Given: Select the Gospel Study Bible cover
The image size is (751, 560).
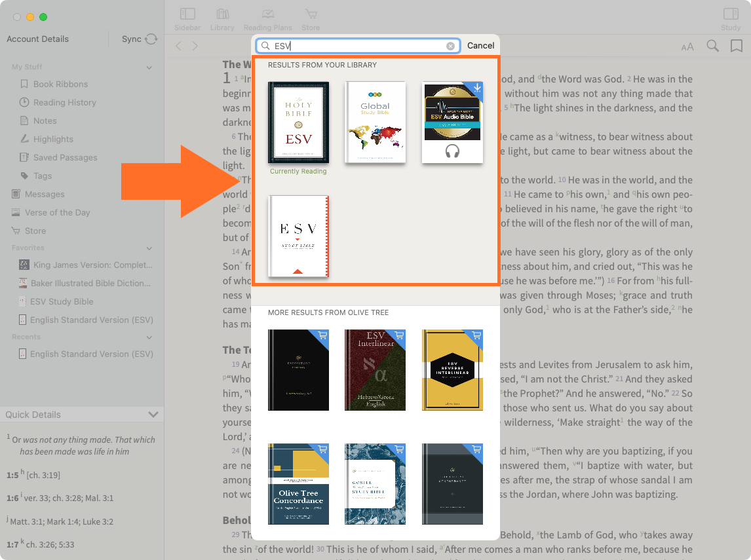Looking at the screenshot, I should click(x=375, y=484).
